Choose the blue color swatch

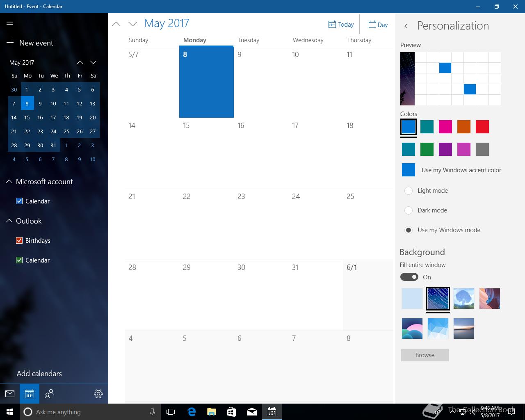pyautogui.click(x=409, y=127)
